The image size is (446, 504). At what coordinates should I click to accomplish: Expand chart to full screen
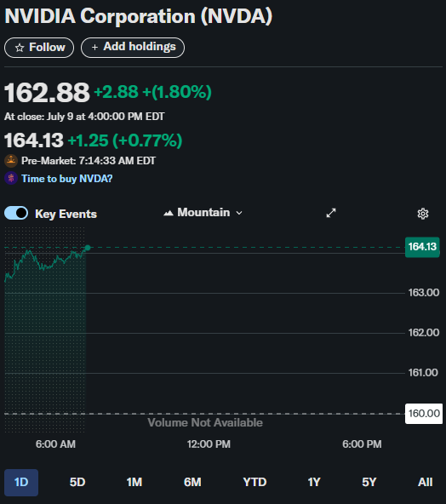[331, 213]
